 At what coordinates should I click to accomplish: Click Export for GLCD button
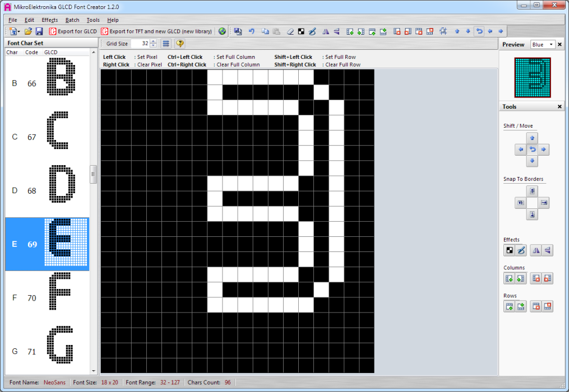coord(73,31)
